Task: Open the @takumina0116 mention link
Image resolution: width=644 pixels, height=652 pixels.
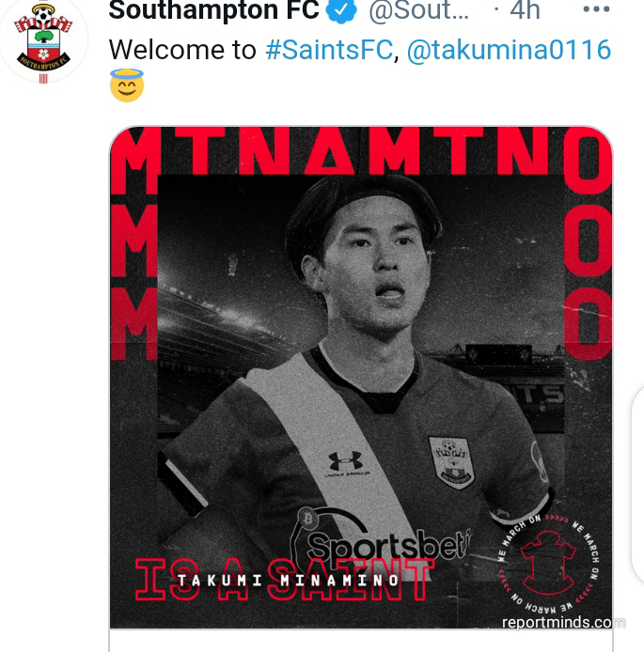Action: (509, 50)
